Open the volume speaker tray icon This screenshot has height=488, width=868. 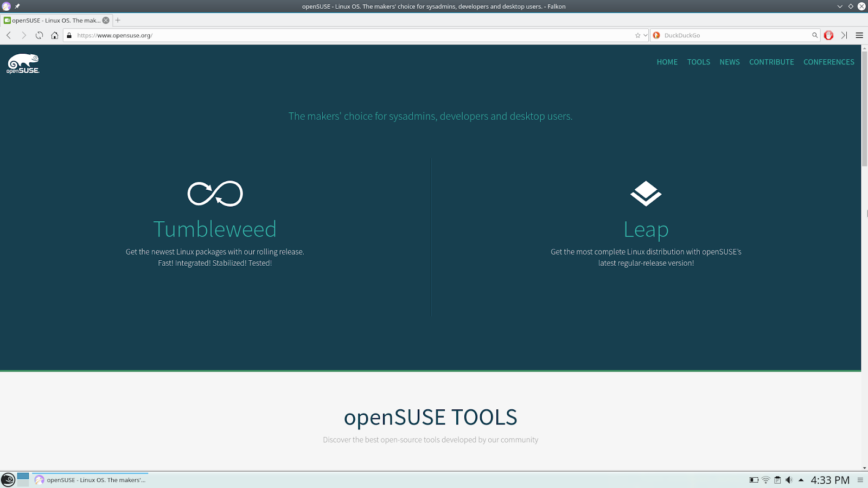coord(789,480)
